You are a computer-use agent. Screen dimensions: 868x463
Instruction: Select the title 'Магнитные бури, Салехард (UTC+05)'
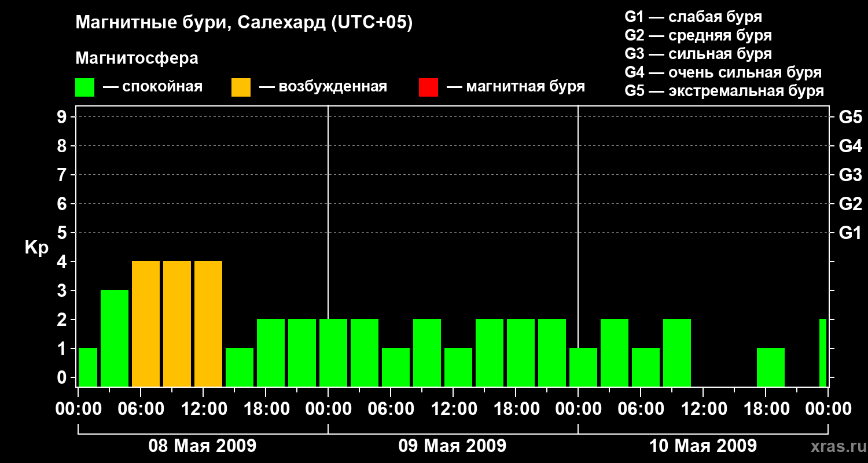244,23
